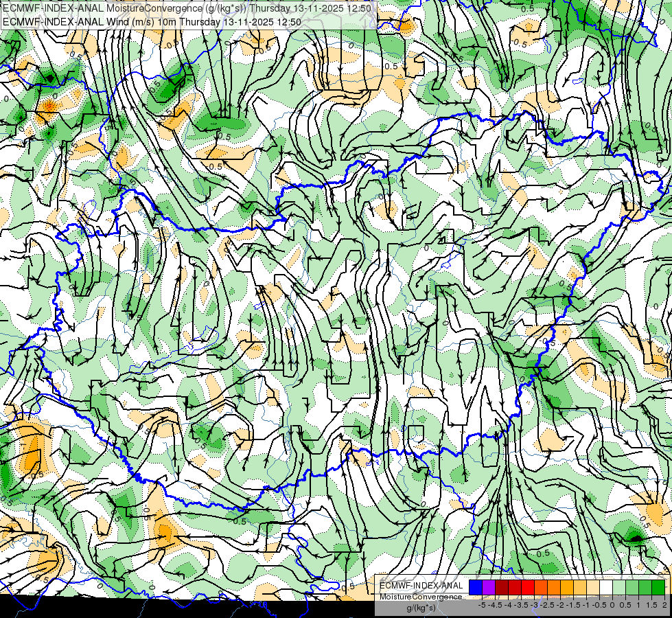672x618 pixels.
Task: Click the darkest green swatch between 1.5 and 2
Action: coord(658,587)
